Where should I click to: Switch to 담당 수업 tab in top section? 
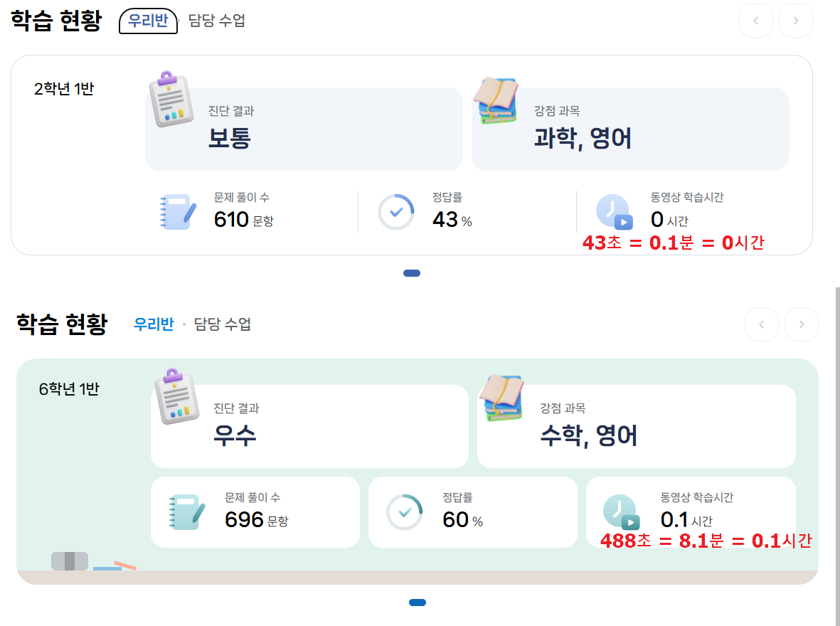217,21
